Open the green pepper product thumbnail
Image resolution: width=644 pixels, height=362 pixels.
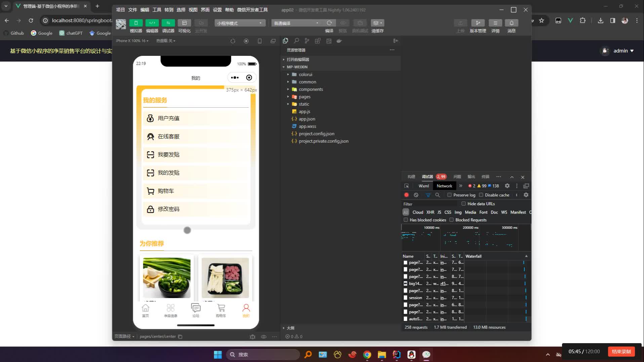(167, 278)
